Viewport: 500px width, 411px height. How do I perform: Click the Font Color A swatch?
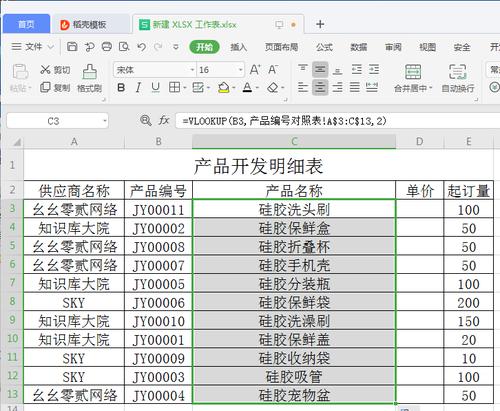247,88
